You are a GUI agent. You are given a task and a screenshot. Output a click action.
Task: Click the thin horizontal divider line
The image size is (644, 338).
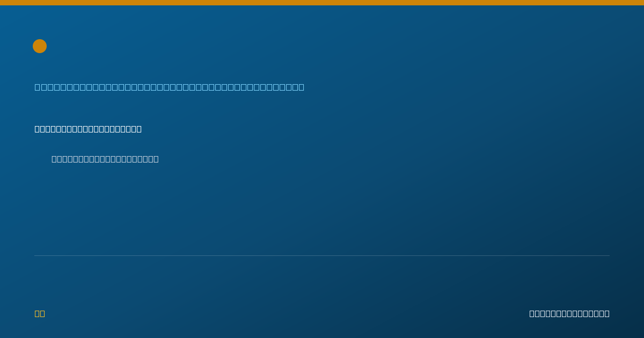(322, 255)
